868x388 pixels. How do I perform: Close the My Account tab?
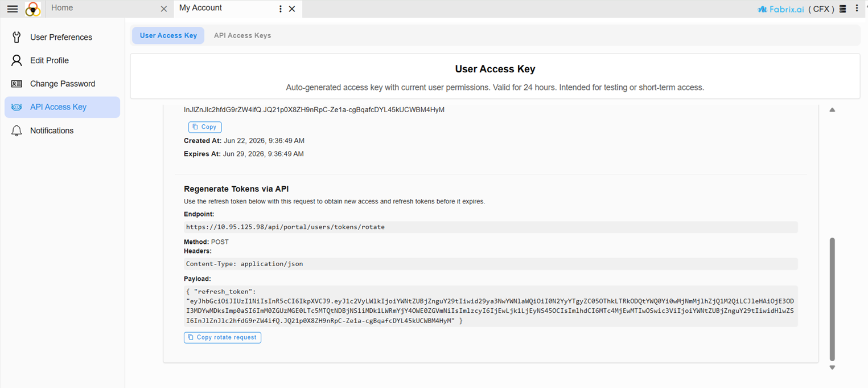(x=292, y=9)
